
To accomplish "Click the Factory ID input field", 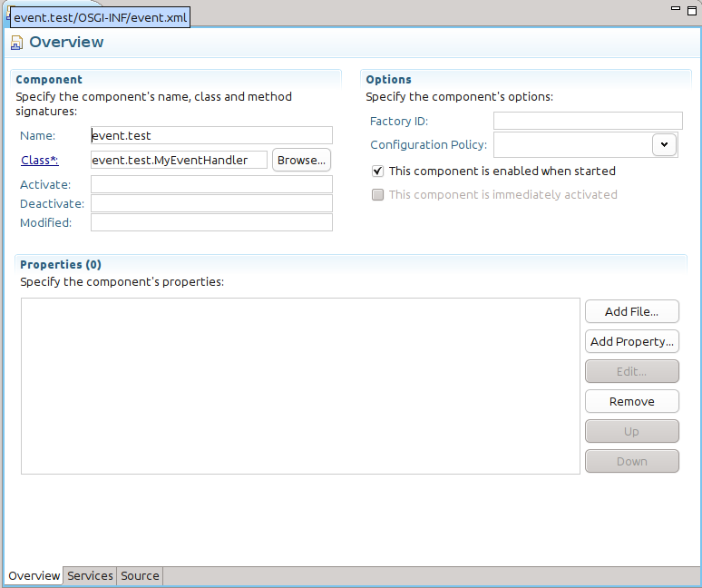I will click(587, 121).
